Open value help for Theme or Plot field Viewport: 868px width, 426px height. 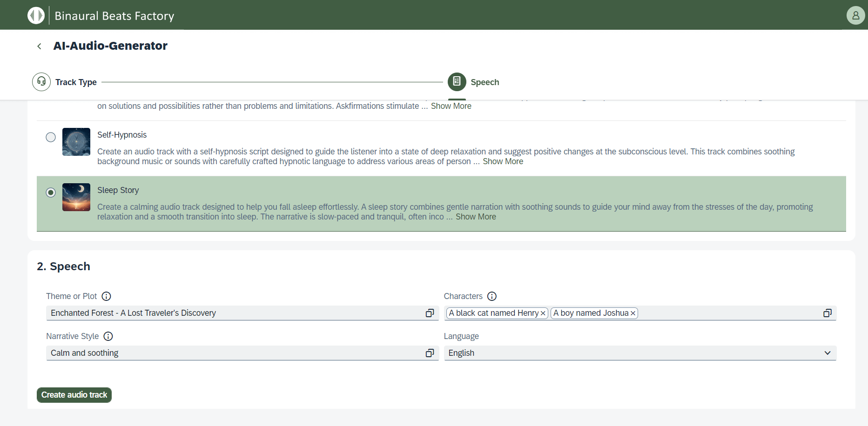coord(430,313)
